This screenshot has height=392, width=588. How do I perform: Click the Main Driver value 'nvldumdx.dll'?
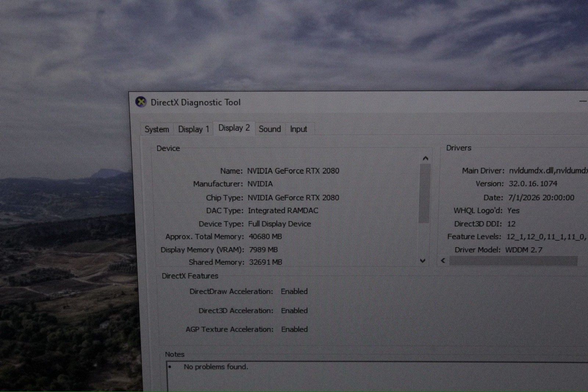pos(531,170)
